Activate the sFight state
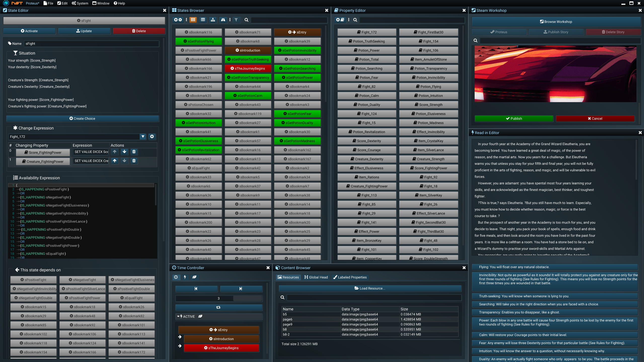644x362 pixels. pyautogui.click(x=29, y=31)
